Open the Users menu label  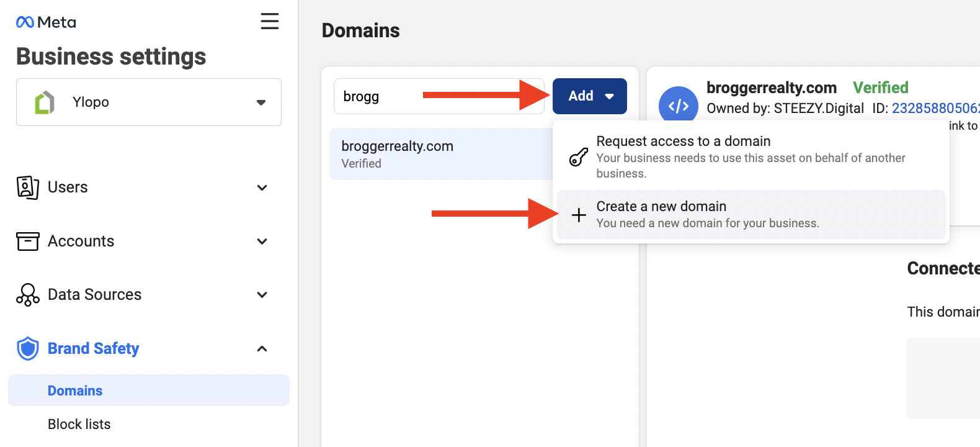[68, 187]
